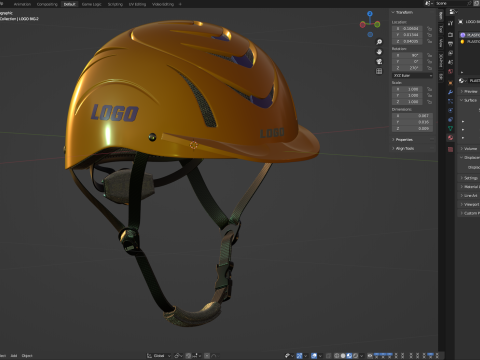Open the Physics properties tab
The width and height of the screenshot is (480, 360).
451,110
